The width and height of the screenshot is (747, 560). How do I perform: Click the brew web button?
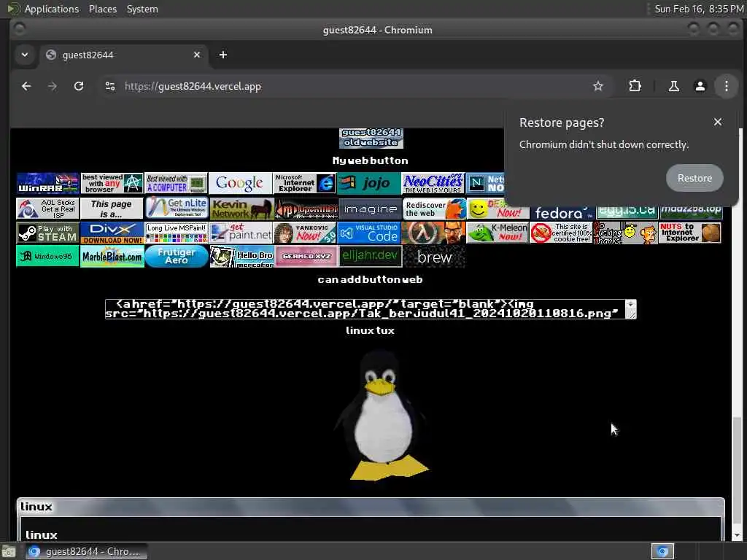tap(434, 257)
